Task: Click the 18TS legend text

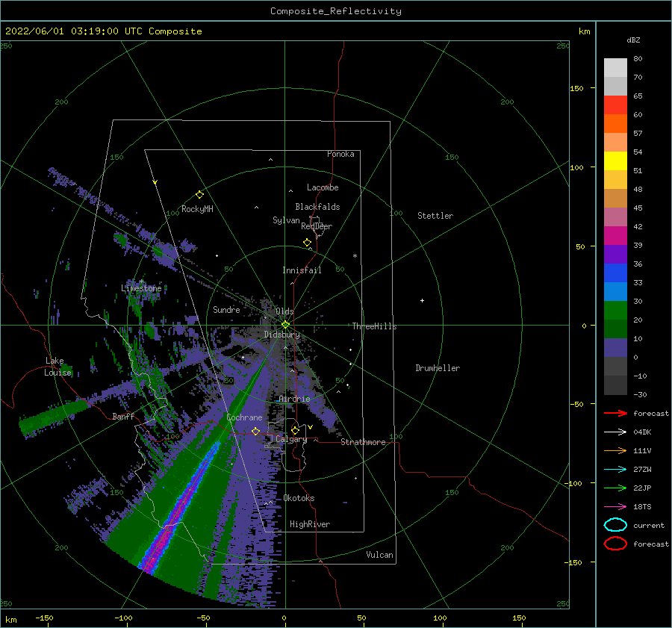Action: coord(642,507)
